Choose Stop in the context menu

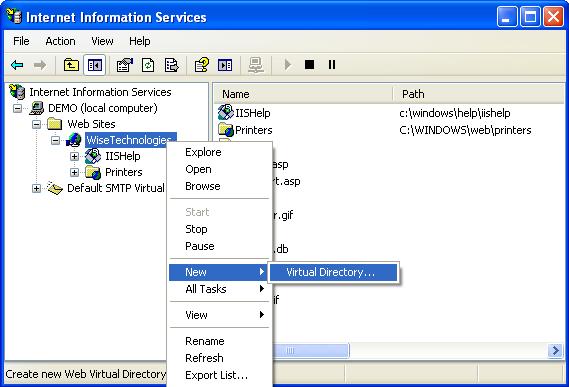[x=219, y=229]
